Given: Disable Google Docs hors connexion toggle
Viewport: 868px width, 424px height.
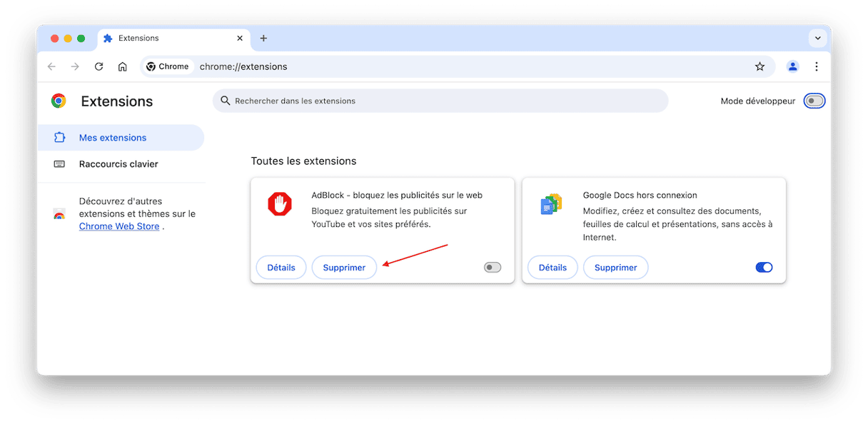Looking at the screenshot, I should coord(764,268).
